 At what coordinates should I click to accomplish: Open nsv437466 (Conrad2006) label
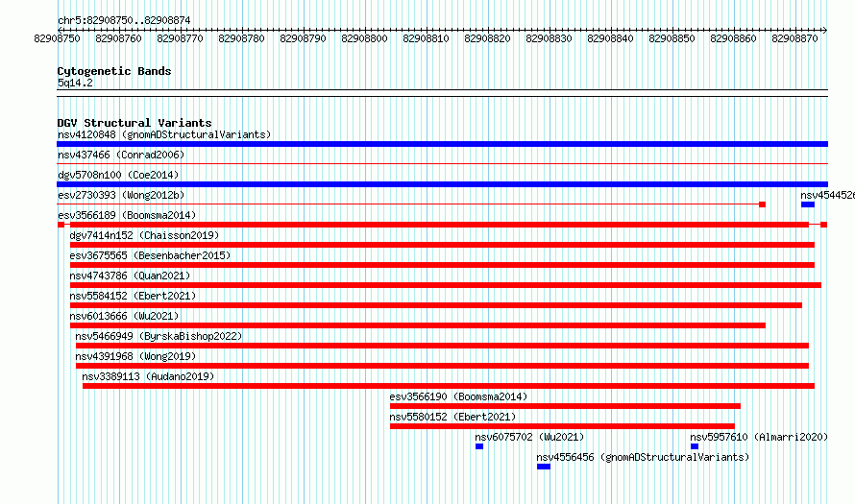[121, 155]
